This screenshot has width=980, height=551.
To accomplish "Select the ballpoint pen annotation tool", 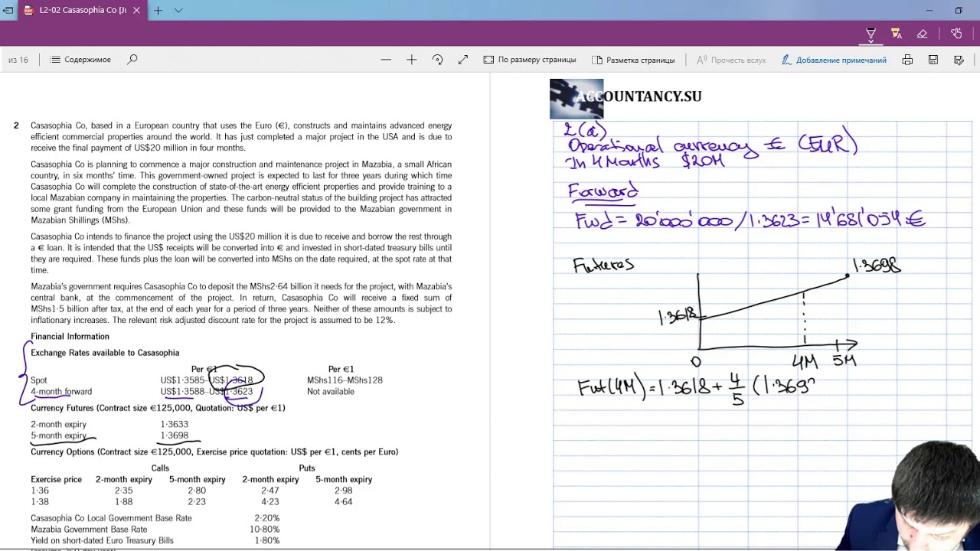I will pyautogui.click(x=871, y=34).
